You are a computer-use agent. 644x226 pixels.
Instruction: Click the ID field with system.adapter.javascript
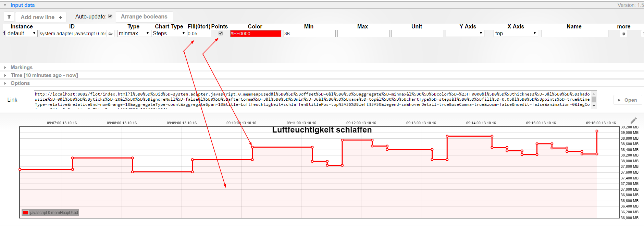coord(73,34)
